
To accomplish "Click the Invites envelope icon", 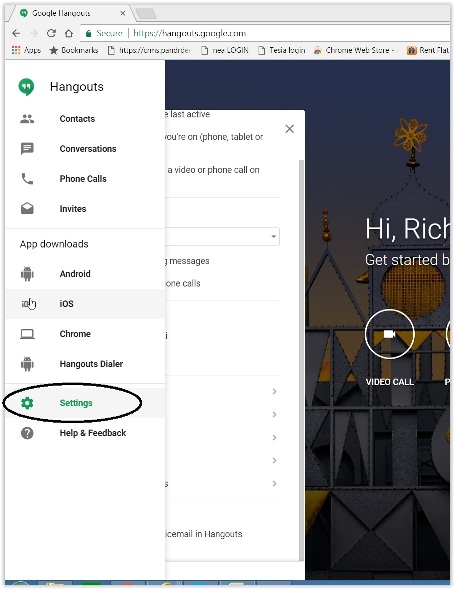I will (x=27, y=208).
